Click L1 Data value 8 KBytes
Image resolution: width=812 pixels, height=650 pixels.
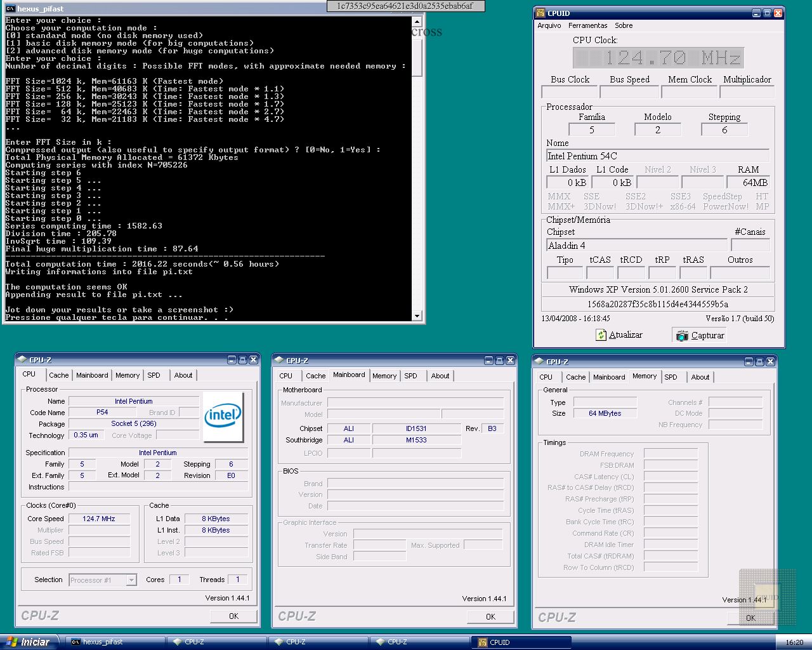tap(216, 519)
